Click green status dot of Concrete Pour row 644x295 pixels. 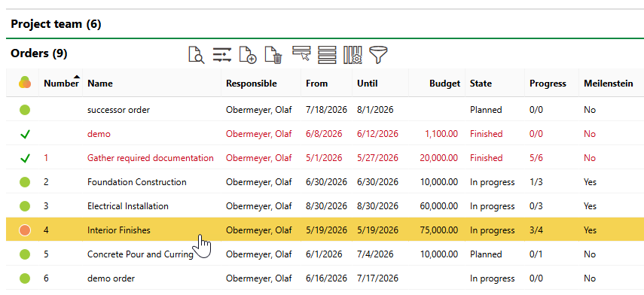(25, 254)
